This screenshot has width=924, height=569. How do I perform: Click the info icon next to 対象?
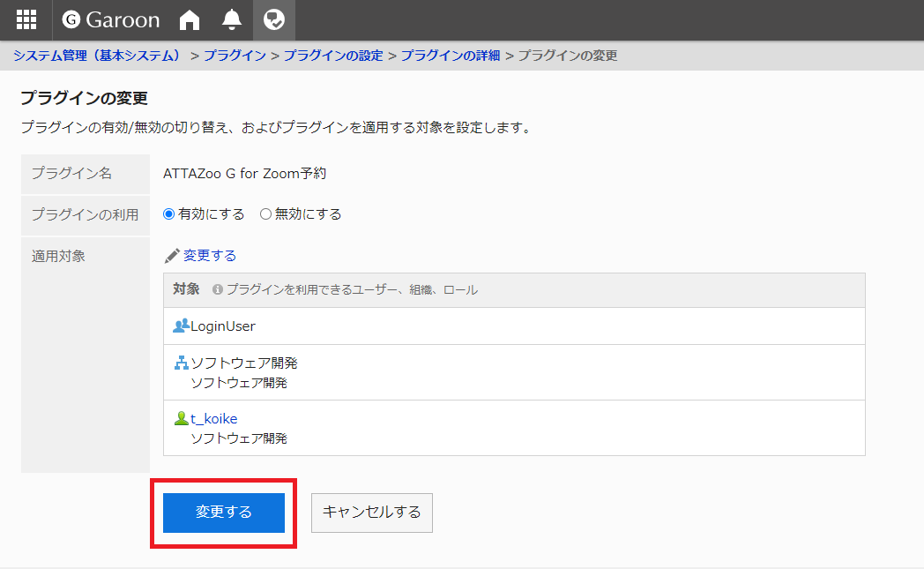[x=217, y=289]
